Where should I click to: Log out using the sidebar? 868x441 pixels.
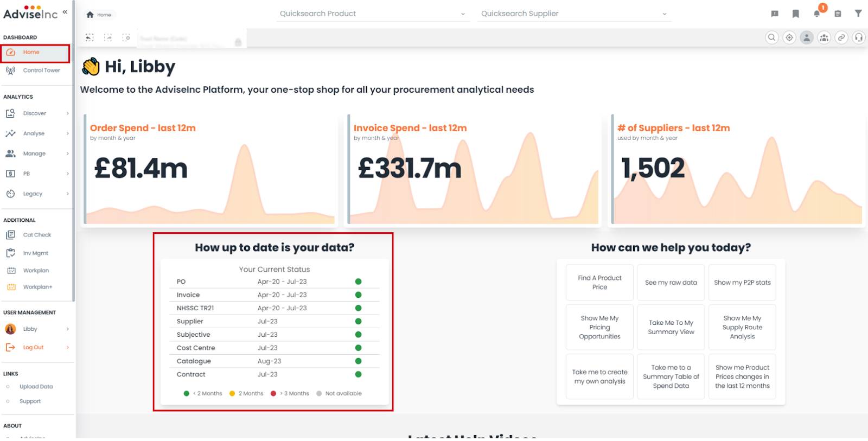(x=36, y=348)
